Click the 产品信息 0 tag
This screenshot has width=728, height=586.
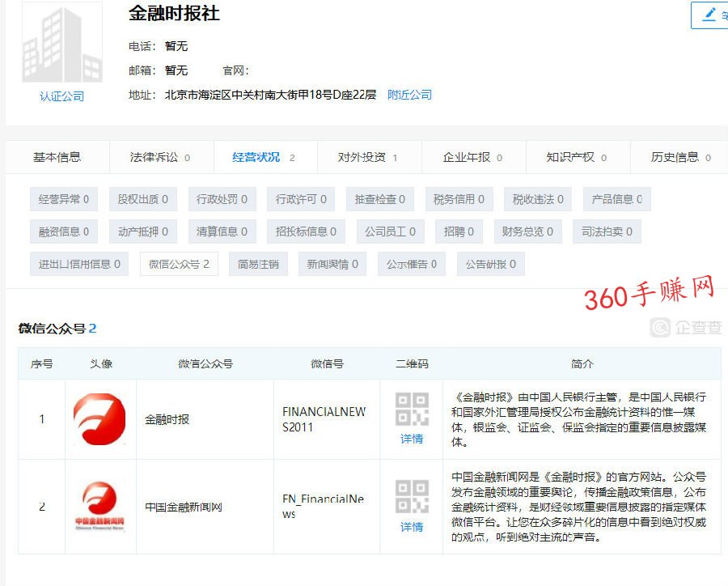617,199
